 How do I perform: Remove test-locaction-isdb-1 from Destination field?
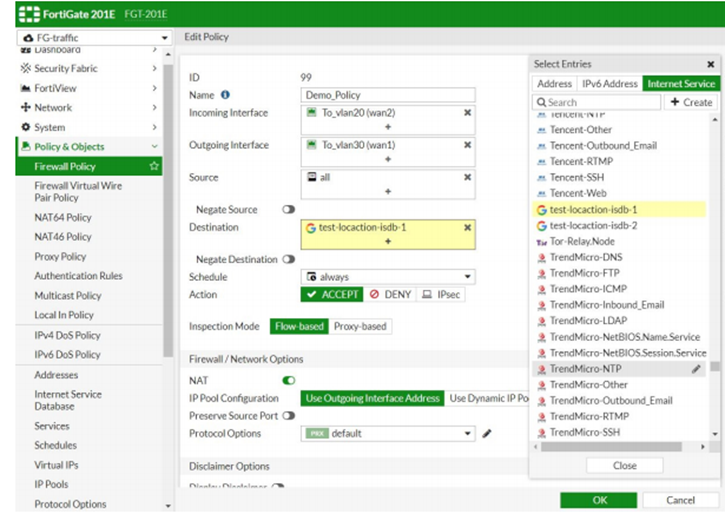(467, 228)
